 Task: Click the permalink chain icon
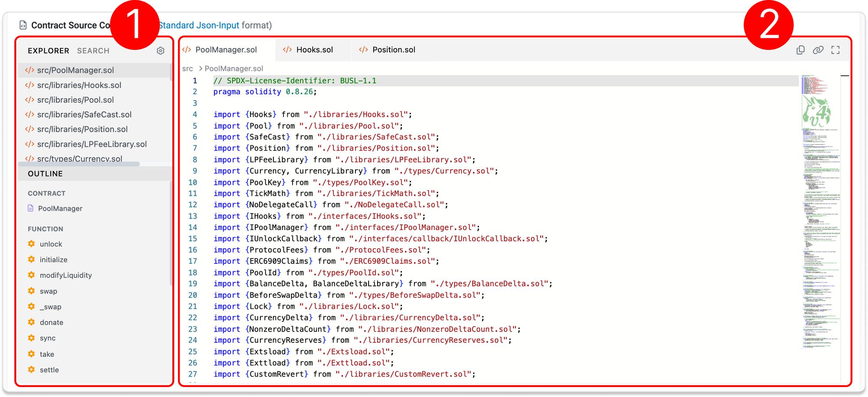pos(818,50)
